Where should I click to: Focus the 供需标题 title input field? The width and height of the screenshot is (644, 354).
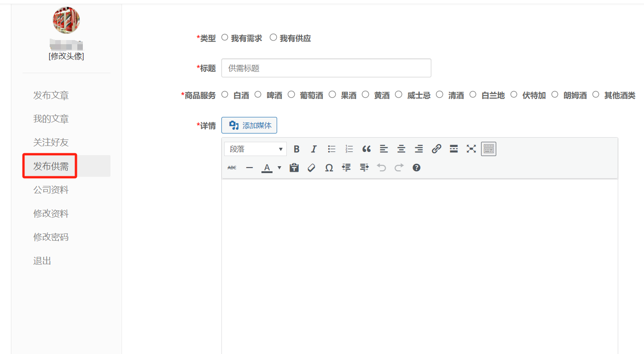(x=326, y=68)
